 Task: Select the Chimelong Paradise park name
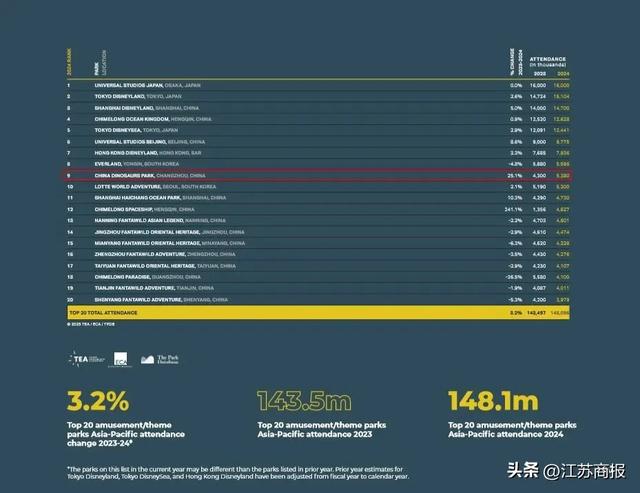tap(122, 277)
